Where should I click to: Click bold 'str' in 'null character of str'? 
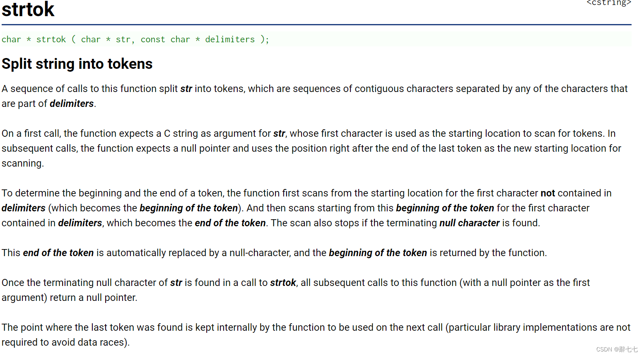click(x=176, y=283)
